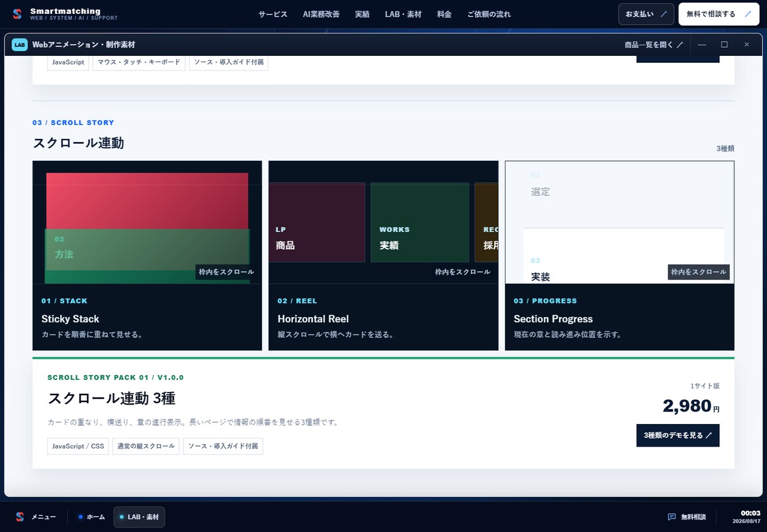
Task: Open the ご依頼の流れ navigation item
Action: pyautogui.click(x=489, y=14)
